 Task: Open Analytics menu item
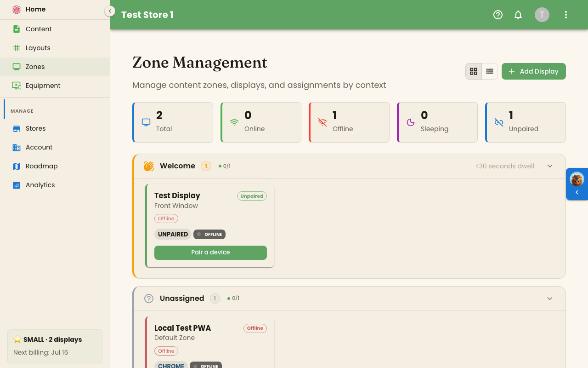(55, 185)
